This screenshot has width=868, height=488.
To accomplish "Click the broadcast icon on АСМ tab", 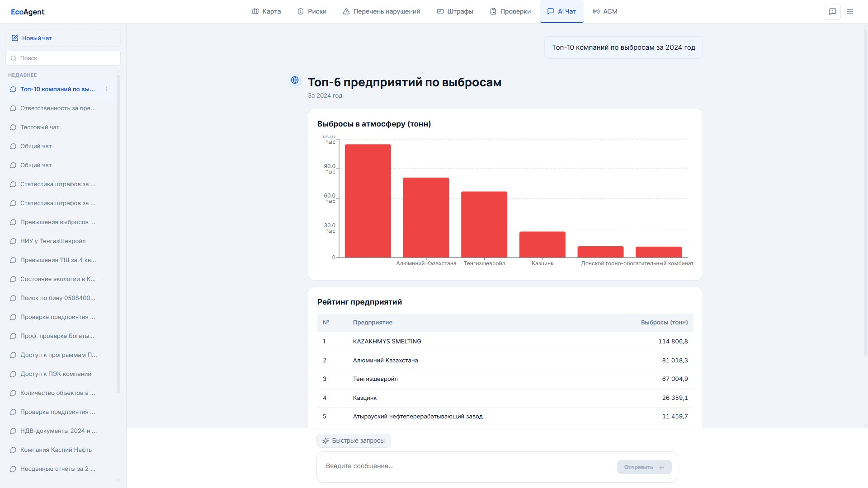I will point(596,11).
